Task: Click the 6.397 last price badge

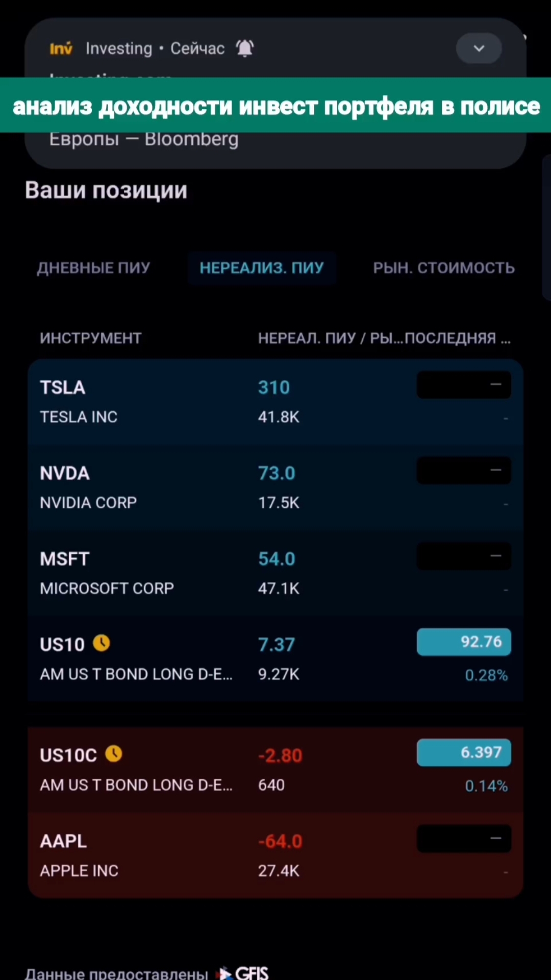Action: click(x=464, y=752)
